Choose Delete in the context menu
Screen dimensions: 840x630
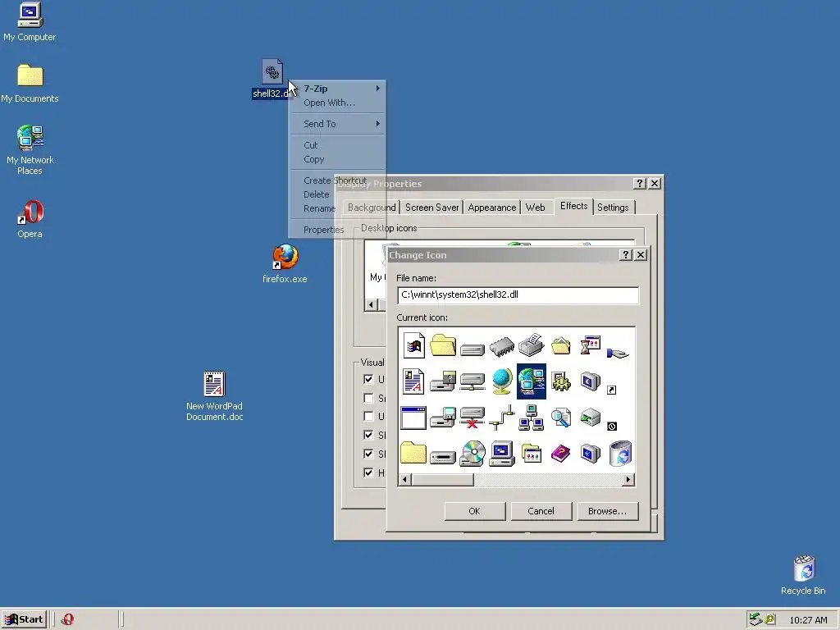tap(337, 194)
